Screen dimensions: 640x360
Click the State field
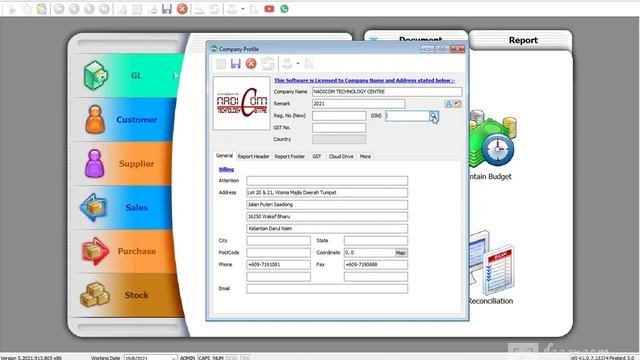tap(376, 241)
